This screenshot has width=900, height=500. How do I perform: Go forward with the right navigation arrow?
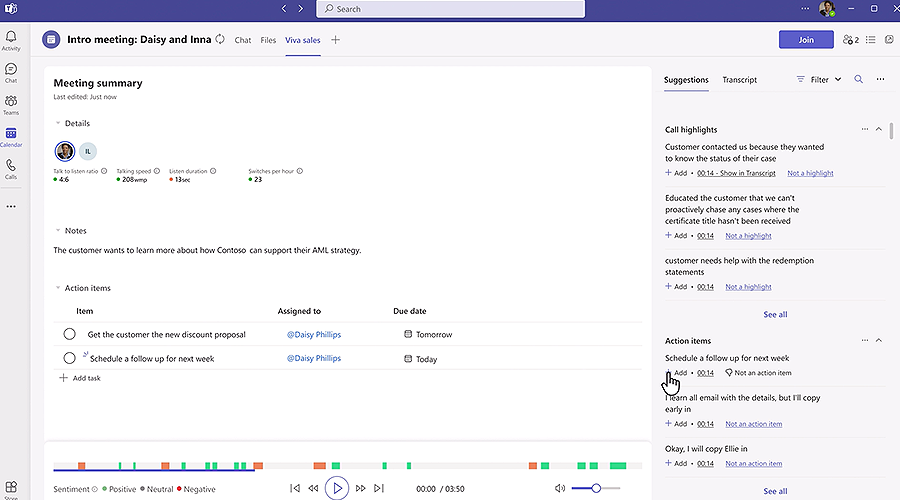click(x=300, y=9)
